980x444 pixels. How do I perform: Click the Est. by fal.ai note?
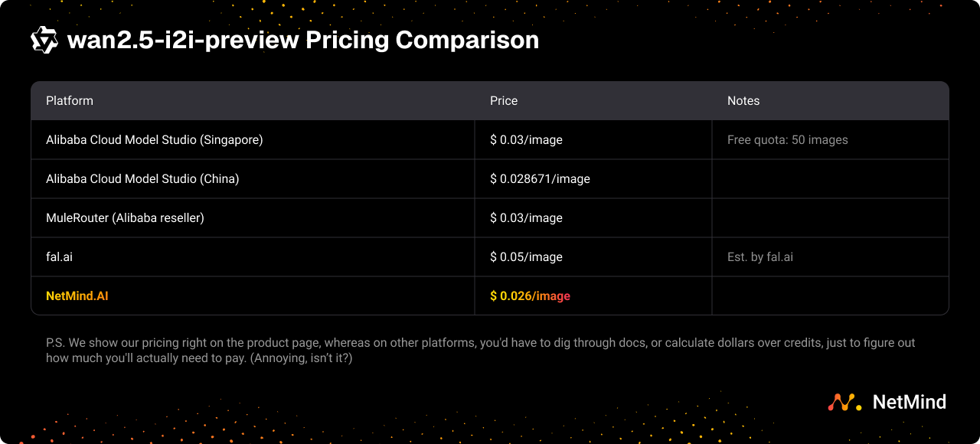pyautogui.click(x=759, y=257)
